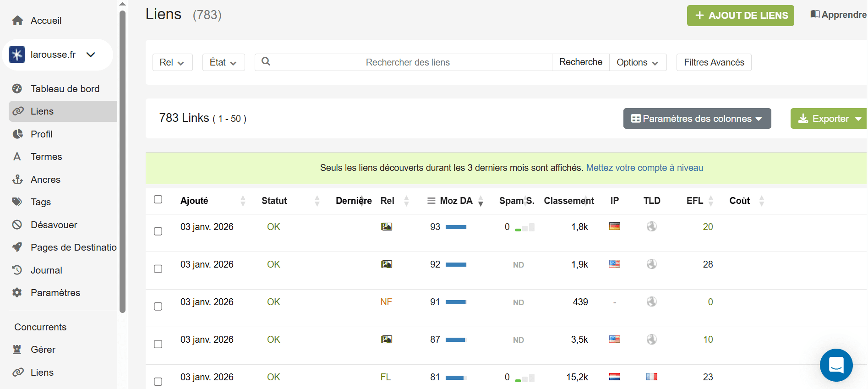Click the Termes letter A icon

click(17, 157)
